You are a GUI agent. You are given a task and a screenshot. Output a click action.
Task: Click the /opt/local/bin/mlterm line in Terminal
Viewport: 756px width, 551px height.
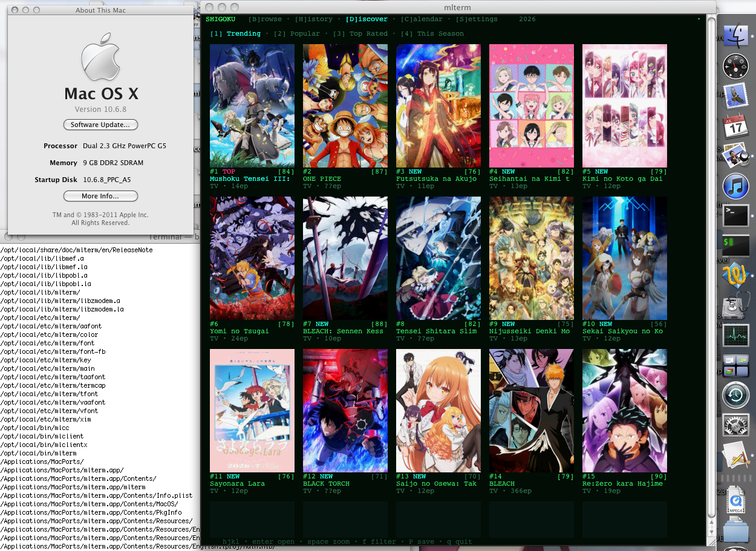tap(38, 453)
